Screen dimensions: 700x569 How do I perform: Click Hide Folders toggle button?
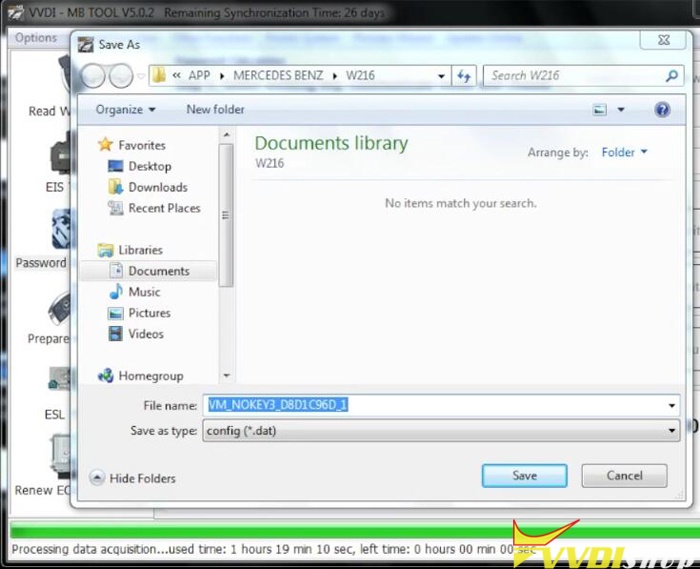[x=133, y=478]
